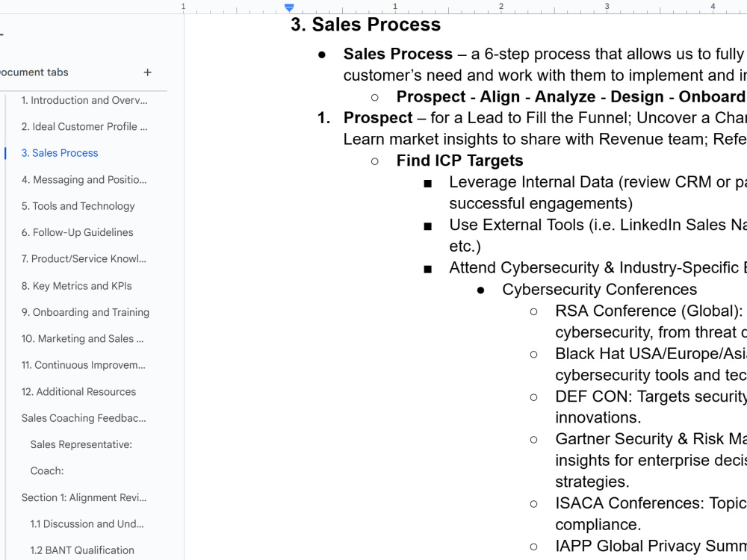Open 'Sales Coaching Feedbac...' tab
Image resolution: width=747 pixels, height=560 pixels.
[84, 418]
